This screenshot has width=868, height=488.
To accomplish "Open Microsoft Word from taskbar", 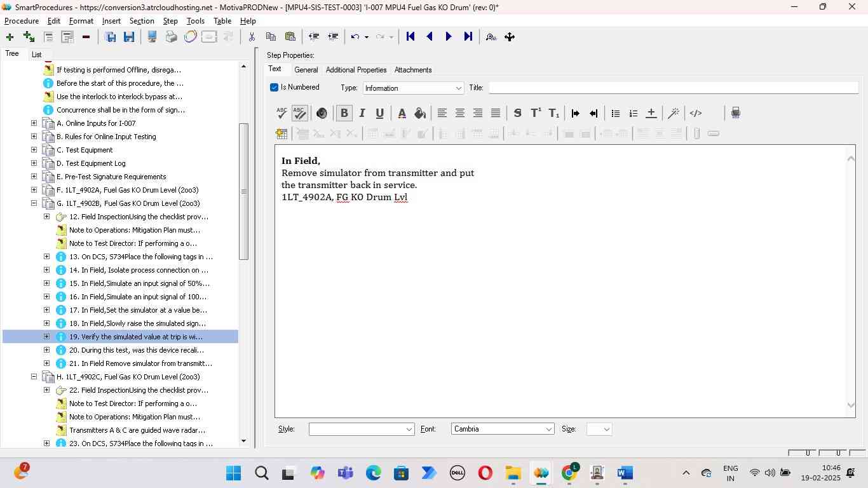I will (625, 473).
